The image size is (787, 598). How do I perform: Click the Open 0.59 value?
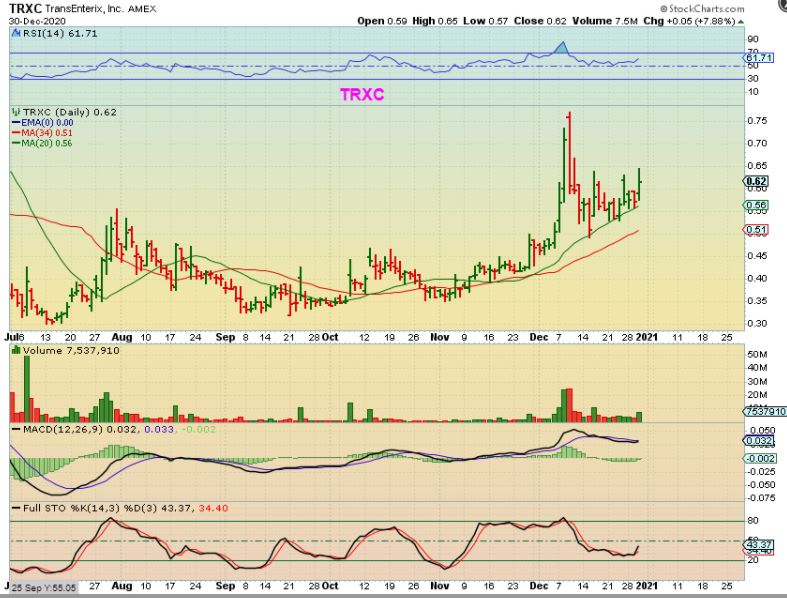pyautogui.click(x=382, y=21)
